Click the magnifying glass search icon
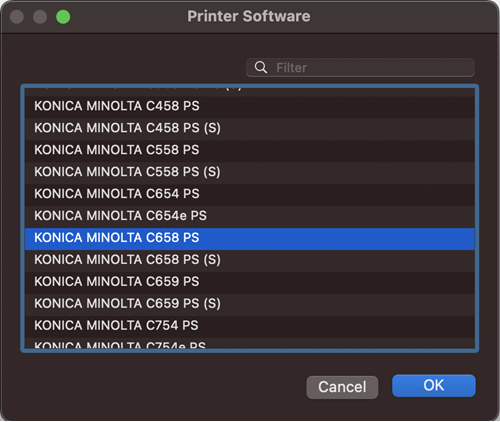This screenshot has width=500, height=422. point(261,67)
